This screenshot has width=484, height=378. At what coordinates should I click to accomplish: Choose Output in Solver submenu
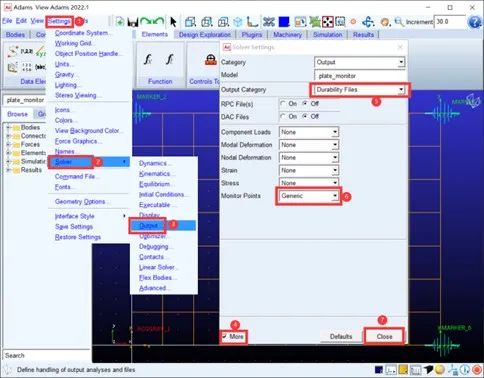[163, 226]
